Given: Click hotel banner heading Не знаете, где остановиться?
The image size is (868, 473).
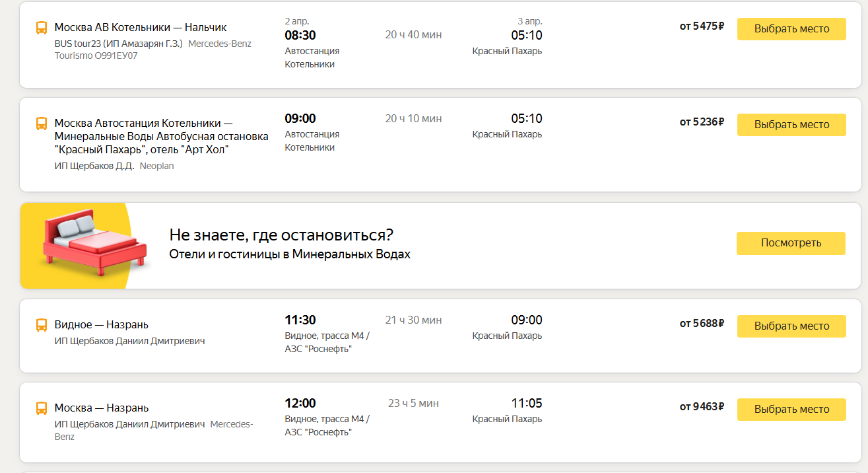Looking at the screenshot, I should (x=282, y=235).
